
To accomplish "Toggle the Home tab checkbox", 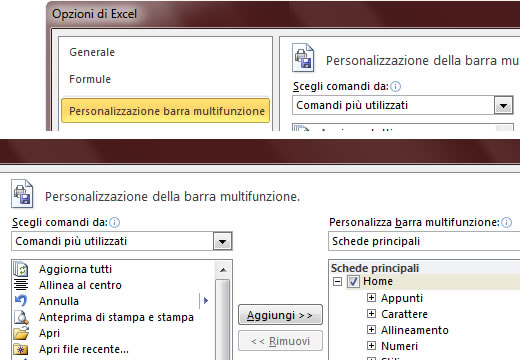I will (353, 281).
